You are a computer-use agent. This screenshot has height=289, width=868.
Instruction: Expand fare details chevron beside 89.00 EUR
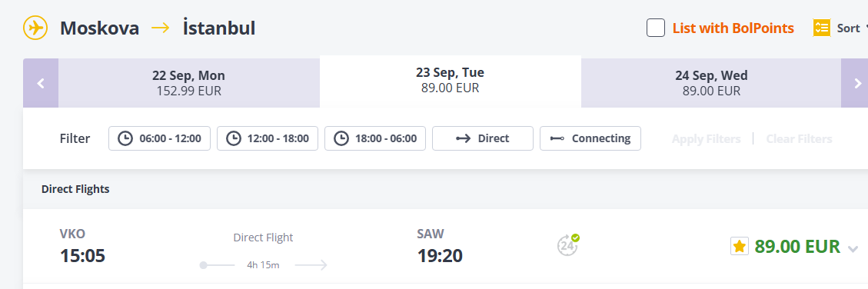[x=853, y=248]
